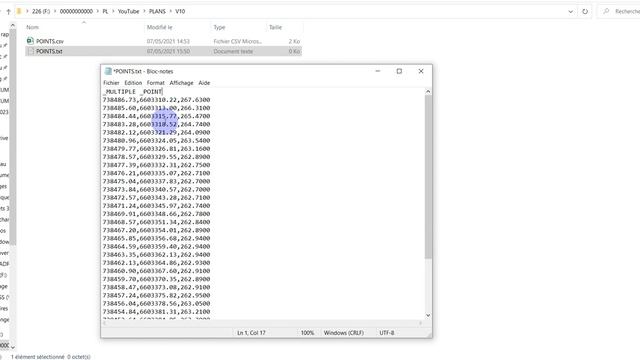640x360 pixels.
Task: Click the POINTS.txt document icon
Action: (31, 51)
